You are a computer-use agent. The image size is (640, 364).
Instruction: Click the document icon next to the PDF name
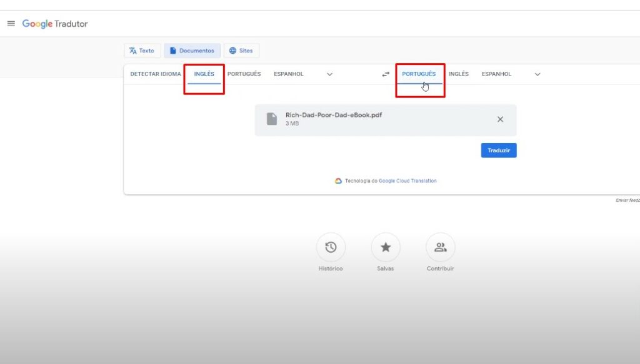click(271, 119)
